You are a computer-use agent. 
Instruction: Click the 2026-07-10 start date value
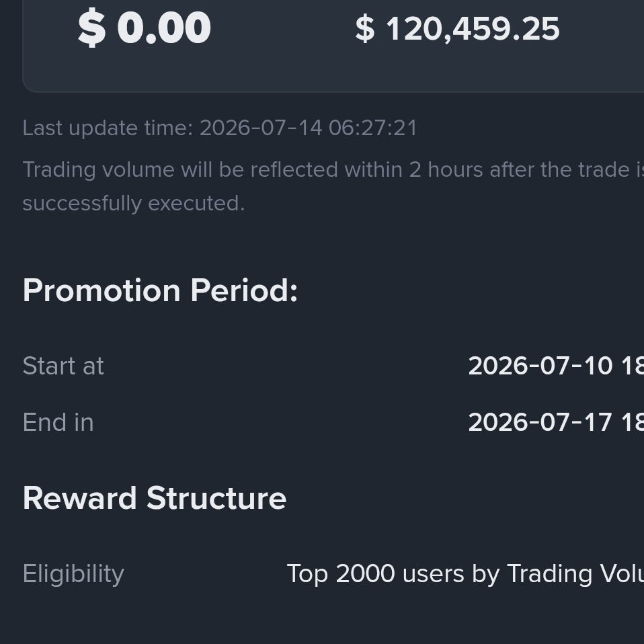click(540, 366)
